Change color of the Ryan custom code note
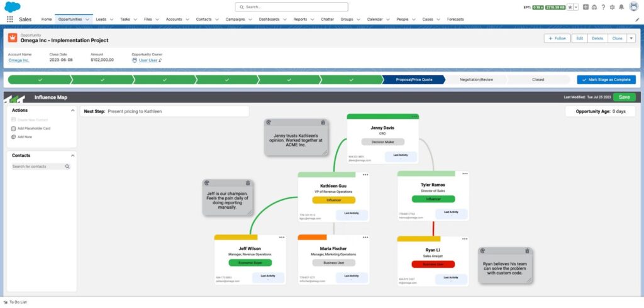The width and height of the screenshot is (644, 308). [482, 251]
